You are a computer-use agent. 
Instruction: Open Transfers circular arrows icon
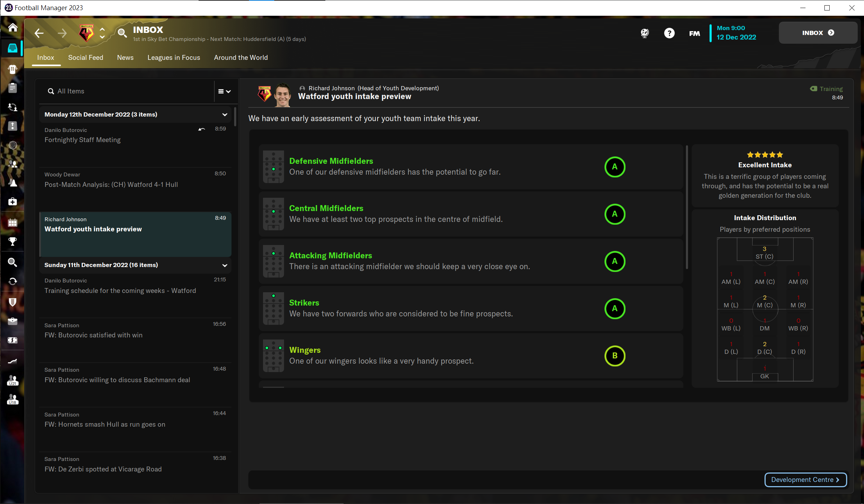tap(13, 281)
